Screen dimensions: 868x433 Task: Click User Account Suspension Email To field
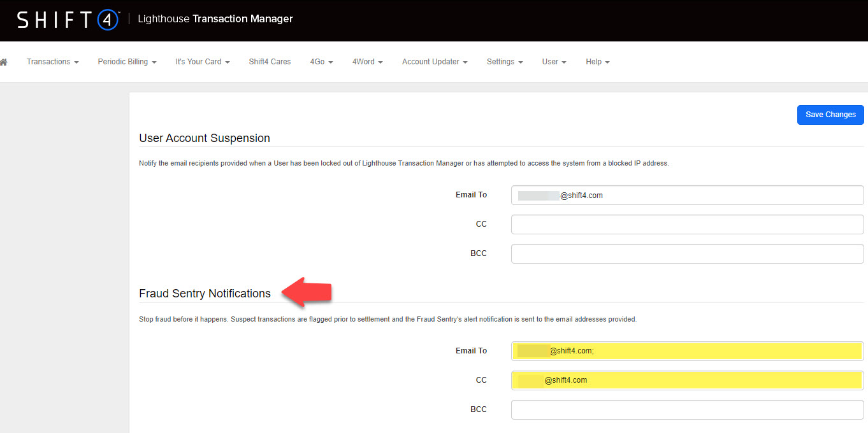click(687, 195)
